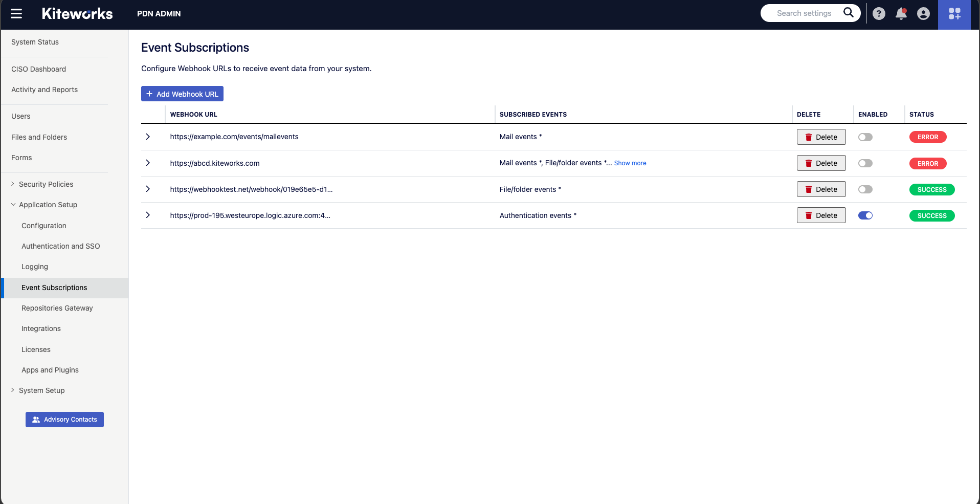Open Integrations page
The height and width of the screenshot is (504, 980).
click(x=41, y=328)
